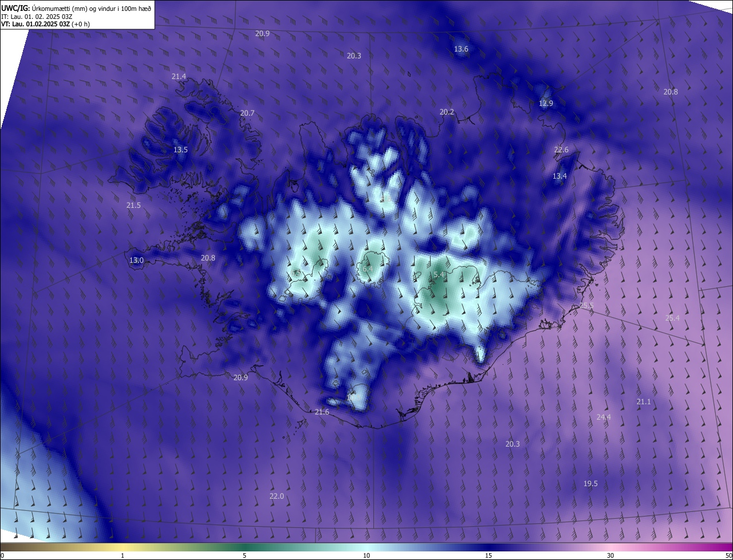Click the 21.1 value label
The image size is (733, 560).
click(x=644, y=403)
